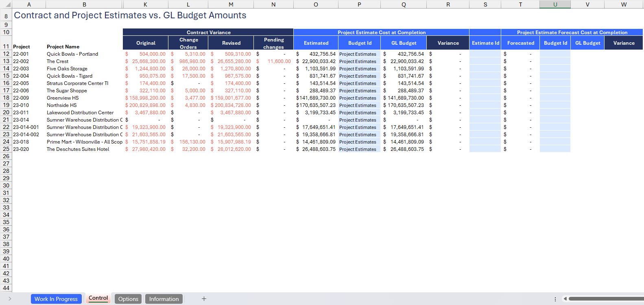Open the Information sheet tab

click(x=164, y=299)
